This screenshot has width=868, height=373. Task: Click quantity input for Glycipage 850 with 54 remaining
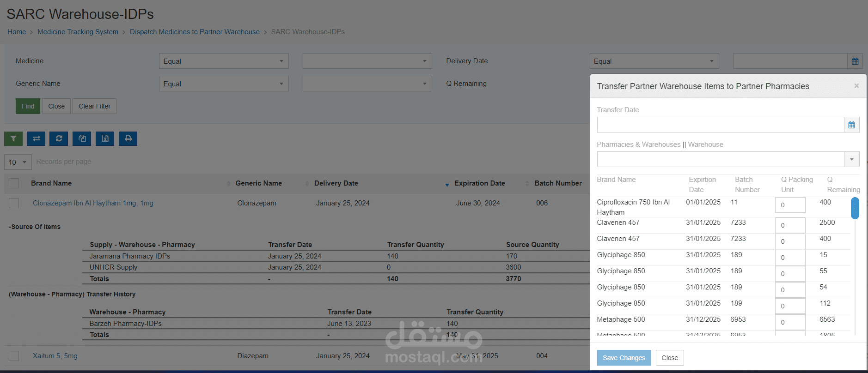[790, 290]
